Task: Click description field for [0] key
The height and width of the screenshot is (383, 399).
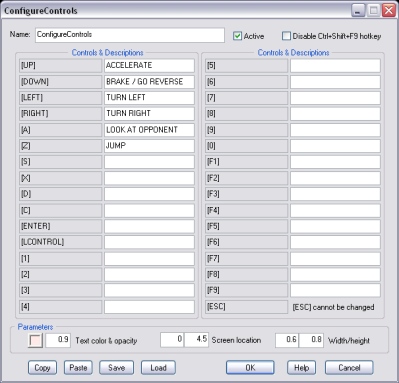Action: [335, 146]
